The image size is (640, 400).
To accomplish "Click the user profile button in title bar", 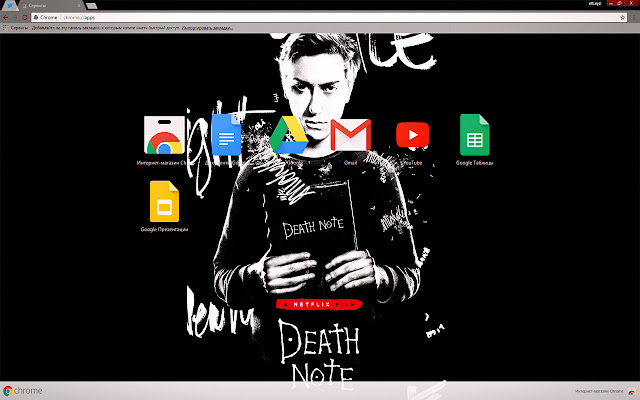I will pos(595,3).
